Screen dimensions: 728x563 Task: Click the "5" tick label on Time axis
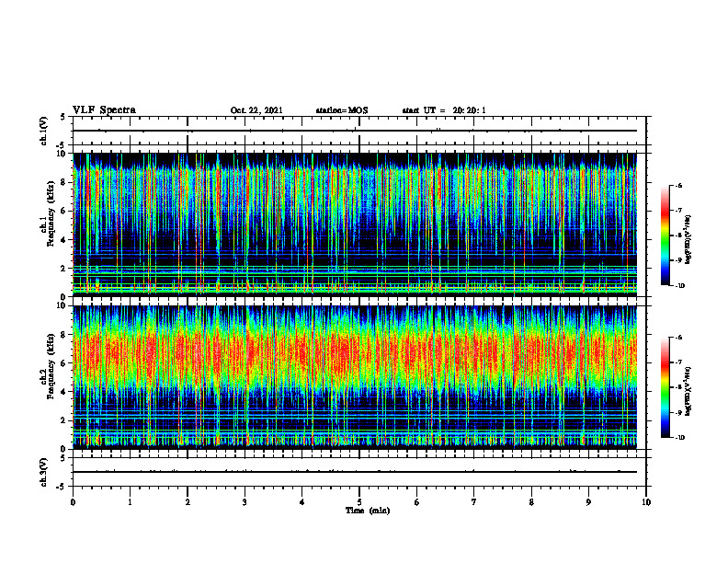pos(359,502)
